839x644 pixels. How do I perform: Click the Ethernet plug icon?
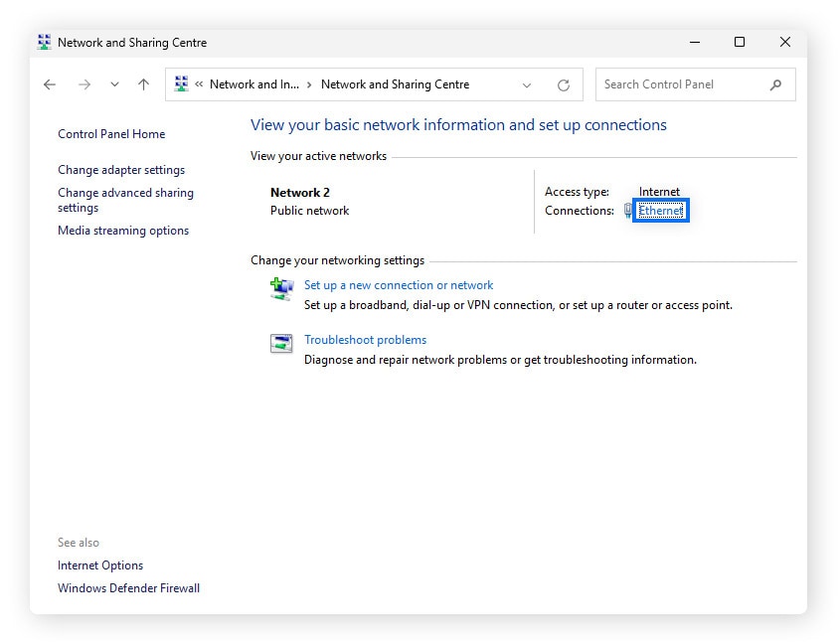click(x=627, y=211)
